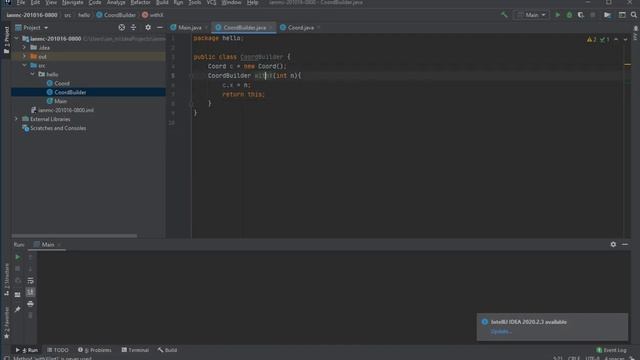The width and height of the screenshot is (640, 360).
Task: Open the Favorites tool window stripe
Action: (x=7, y=322)
